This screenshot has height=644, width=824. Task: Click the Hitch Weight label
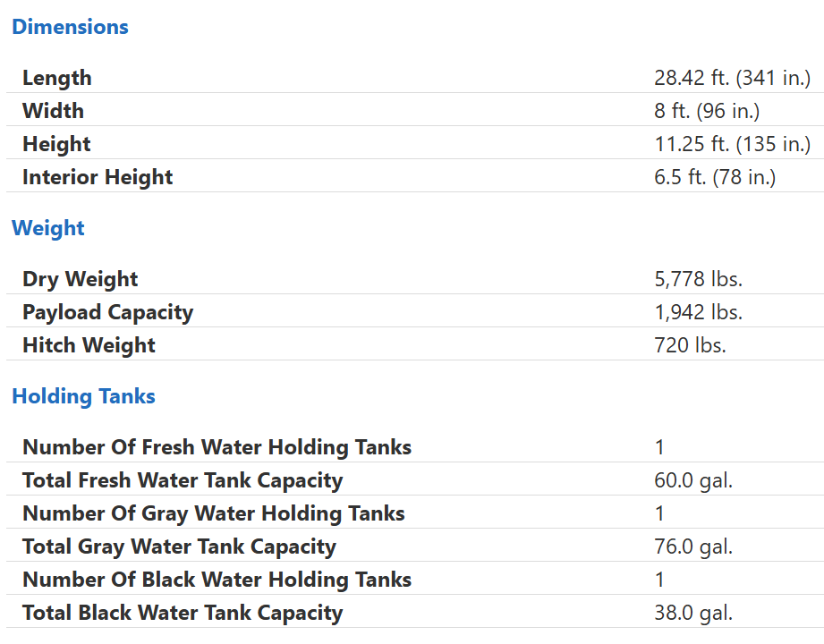click(89, 345)
